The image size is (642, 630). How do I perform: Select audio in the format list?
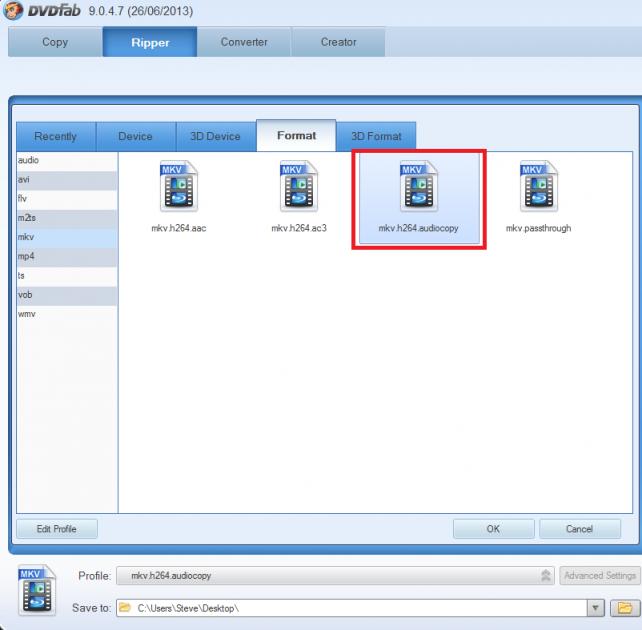pos(67,160)
